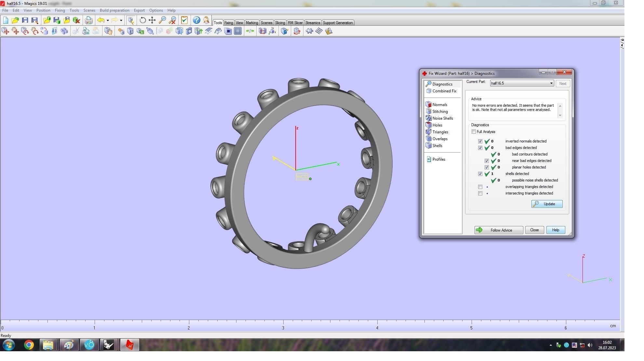Open the Help question mark icon
Image resolution: width=644 pixels, height=361 pixels.
pos(196,20)
